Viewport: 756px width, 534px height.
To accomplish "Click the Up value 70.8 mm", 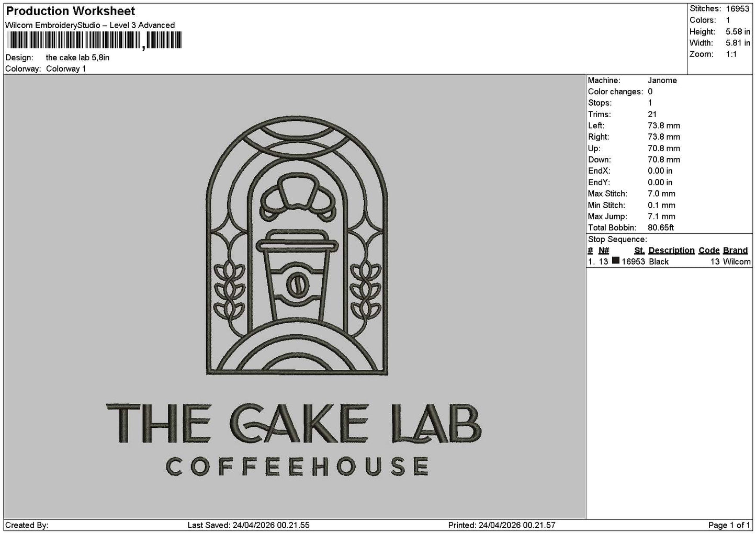I will tap(664, 149).
